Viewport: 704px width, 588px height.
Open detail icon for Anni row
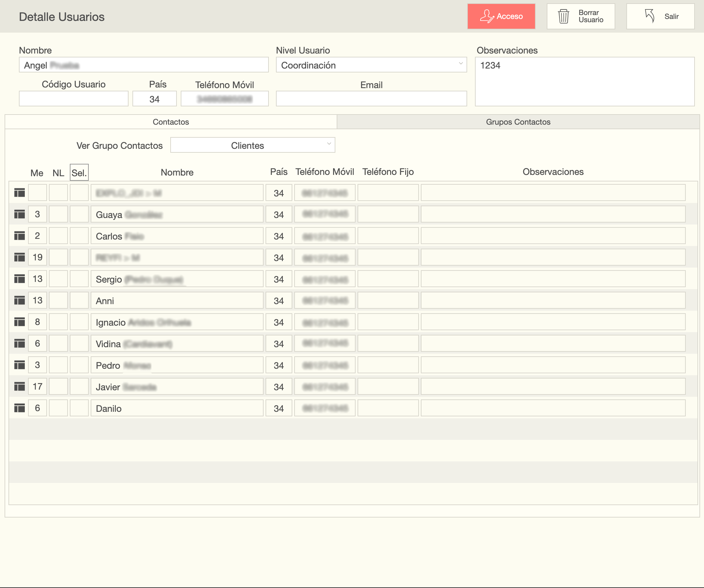click(x=20, y=301)
